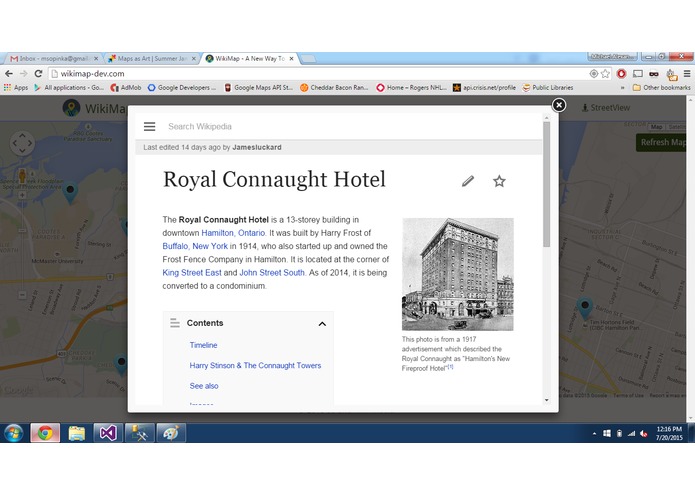Reload the current page
Viewport: 695px width, 494px height.
39,74
